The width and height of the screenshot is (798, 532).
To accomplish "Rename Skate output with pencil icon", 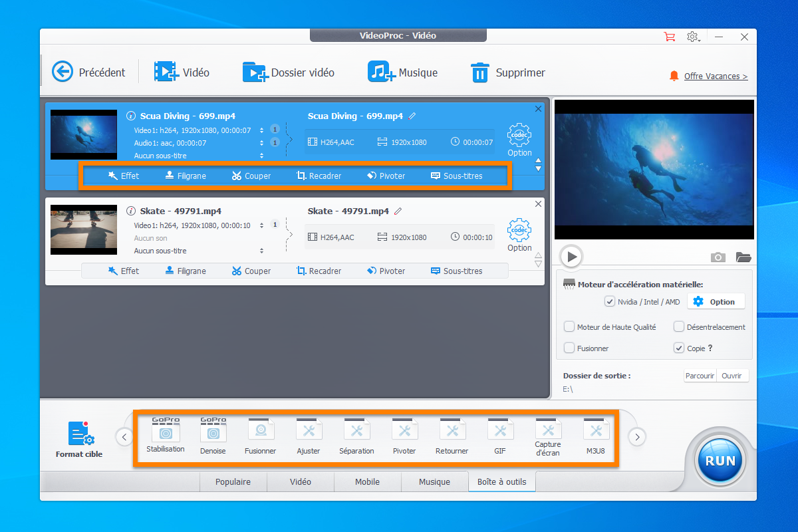I will 398,211.
